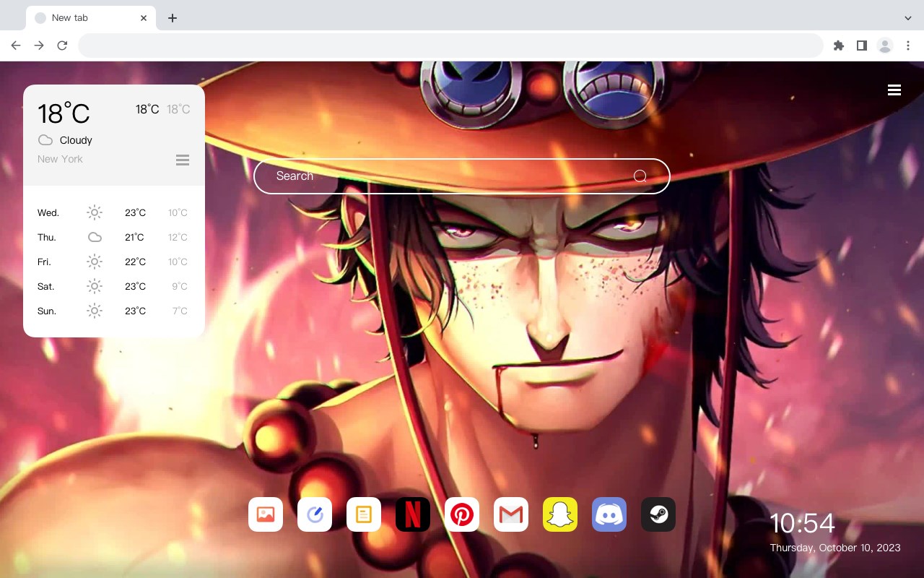The width and height of the screenshot is (924, 578).
Task: Open Chrome three-dot menu
Action: 908,46
